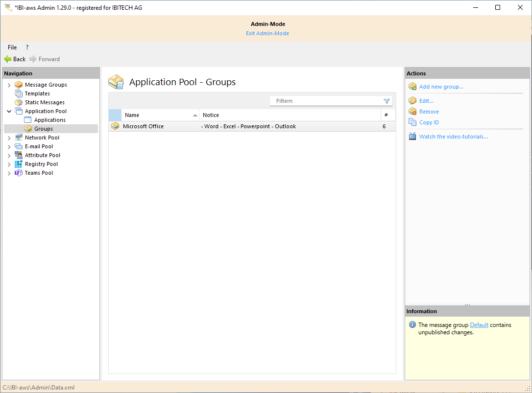The height and width of the screenshot is (393, 532).
Task: Click the Templates icon in navigation tree
Action: [x=19, y=93]
